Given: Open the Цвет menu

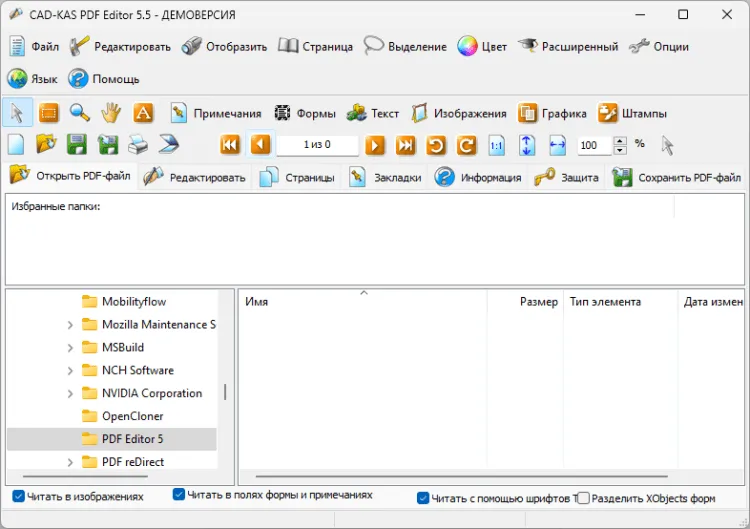Looking at the screenshot, I should (482, 46).
